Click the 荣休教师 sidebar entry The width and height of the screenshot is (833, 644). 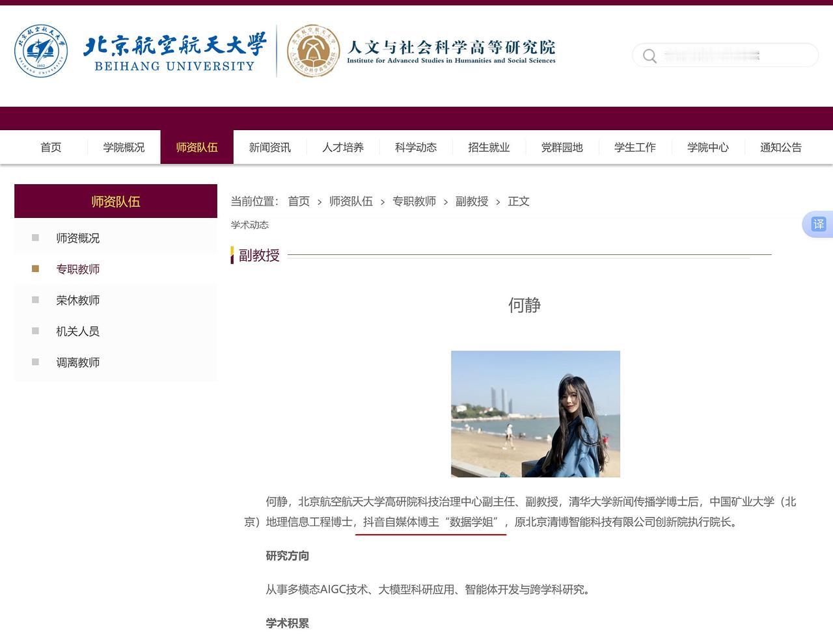pos(78,299)
